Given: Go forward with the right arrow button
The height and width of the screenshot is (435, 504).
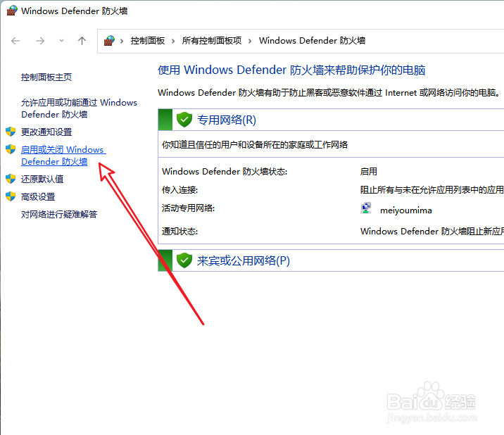Looking at the screenshot, I should click(x=40, y=41).
